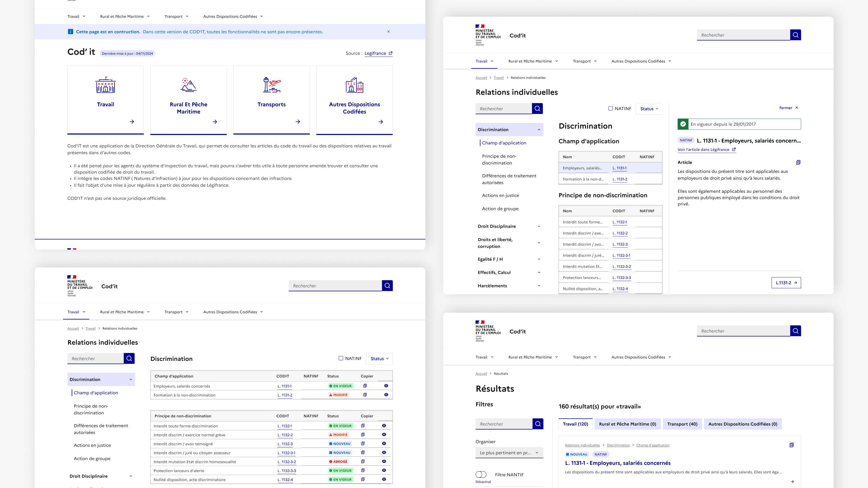Copy the L. 1131-1 row in status table
The image size is (868, 488).
(x=365, y=386)
